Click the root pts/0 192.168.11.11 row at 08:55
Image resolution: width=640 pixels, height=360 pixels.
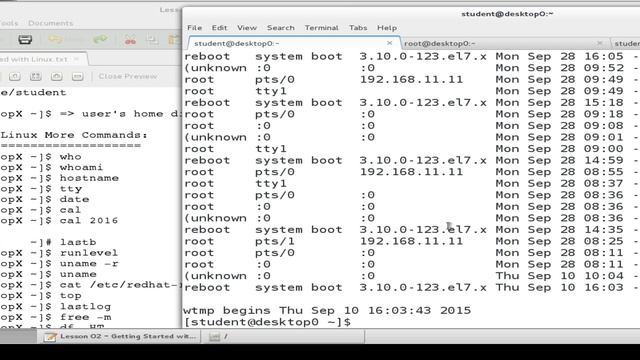point(411,172)
